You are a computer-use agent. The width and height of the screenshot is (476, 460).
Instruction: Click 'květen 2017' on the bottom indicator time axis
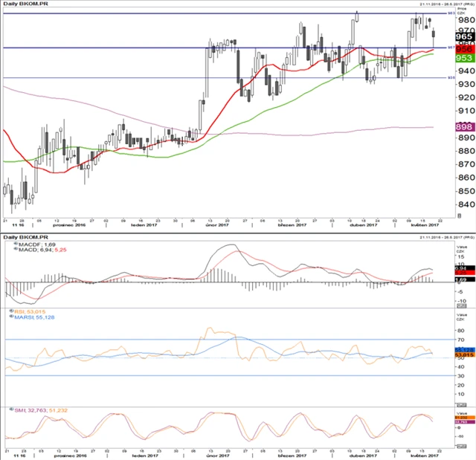coord(425,456)
